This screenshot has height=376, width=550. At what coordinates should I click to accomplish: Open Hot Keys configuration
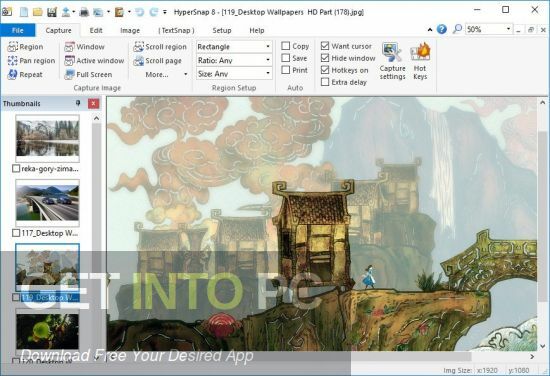coord(420,61)
